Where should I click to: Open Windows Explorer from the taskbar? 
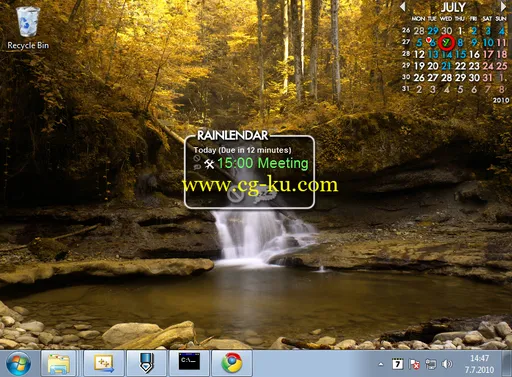pyautogui.click(x=59, y=363)
